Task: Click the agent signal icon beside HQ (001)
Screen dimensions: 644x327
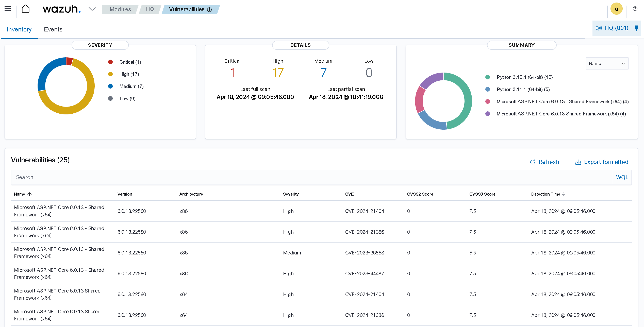Action: [x=599, y=28]
